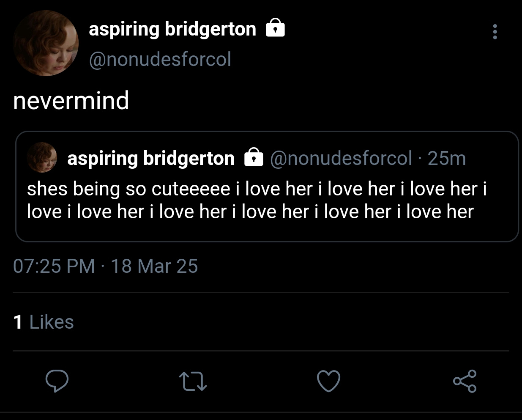
Task: Tap the retweet arrows icon
Action: [x=193, y=381]
